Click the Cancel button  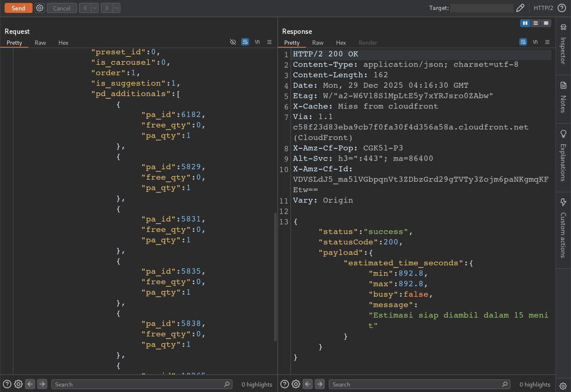pos(62,8)
